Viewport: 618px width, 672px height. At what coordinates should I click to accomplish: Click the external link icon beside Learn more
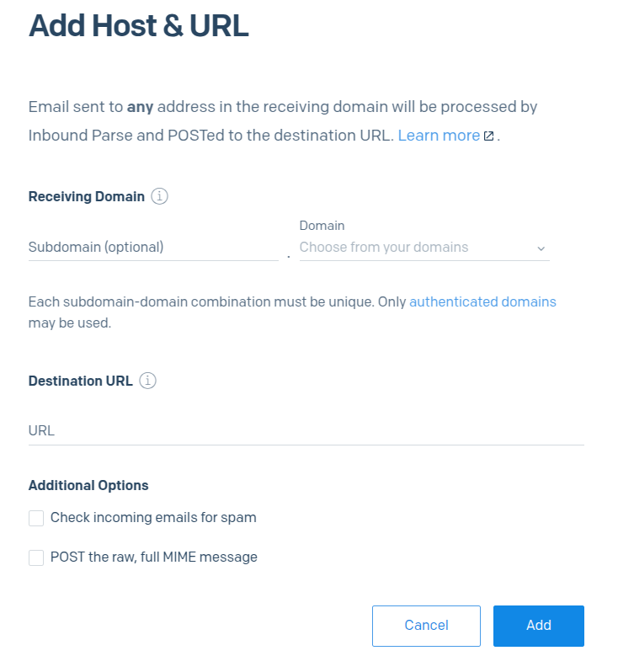488,136
